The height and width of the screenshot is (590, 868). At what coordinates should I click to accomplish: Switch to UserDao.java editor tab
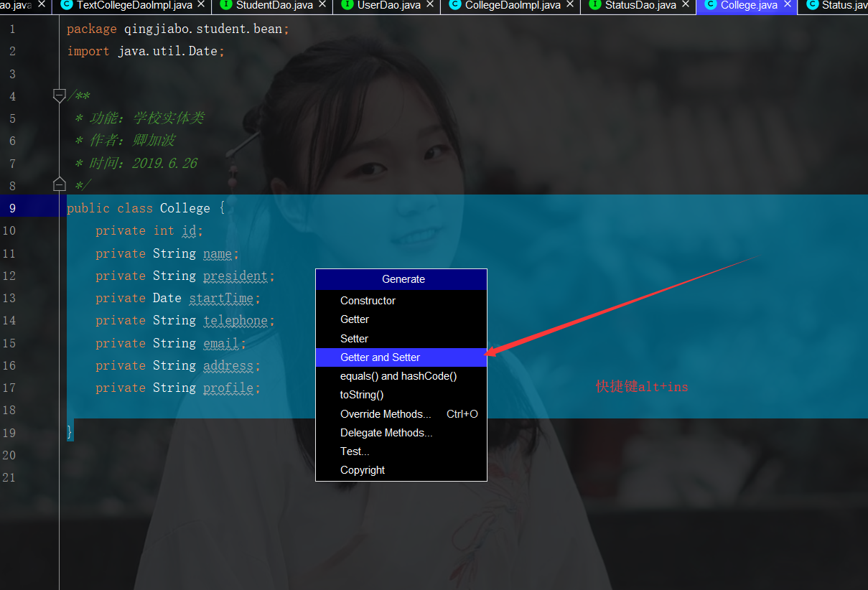pos(388,5)
